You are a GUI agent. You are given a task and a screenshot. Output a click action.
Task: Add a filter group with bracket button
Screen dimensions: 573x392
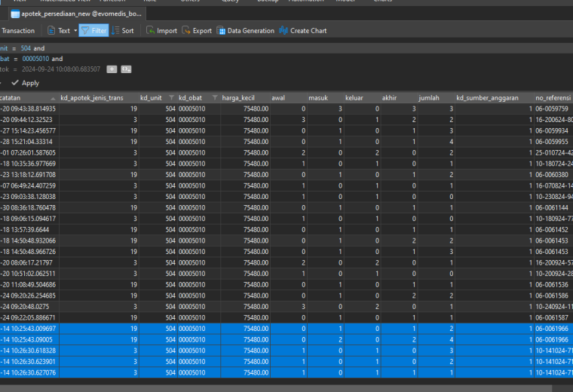(x=126, y=69)
